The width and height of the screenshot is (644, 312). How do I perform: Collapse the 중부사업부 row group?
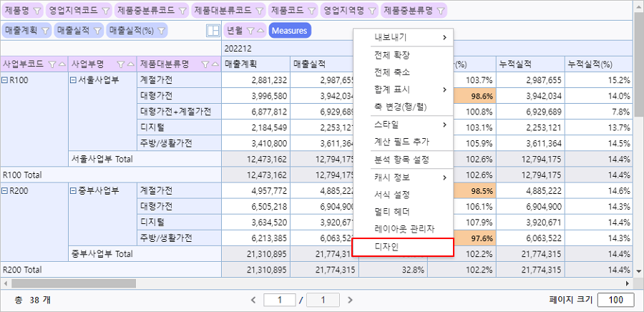pos(73,190)
